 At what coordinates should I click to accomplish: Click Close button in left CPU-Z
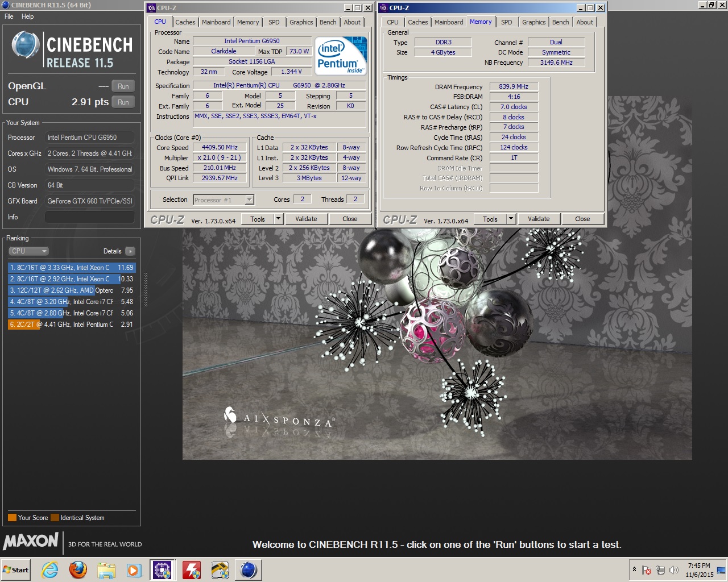350,219
